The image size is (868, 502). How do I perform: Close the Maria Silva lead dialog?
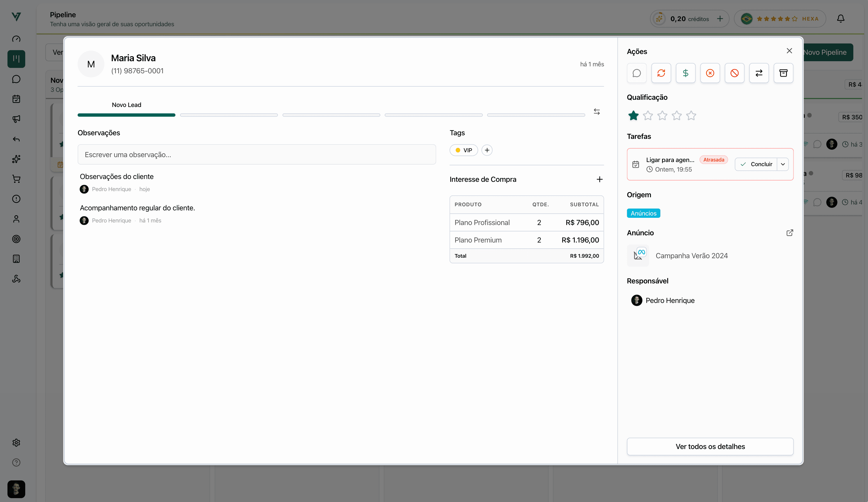click(x=789, y=51)
